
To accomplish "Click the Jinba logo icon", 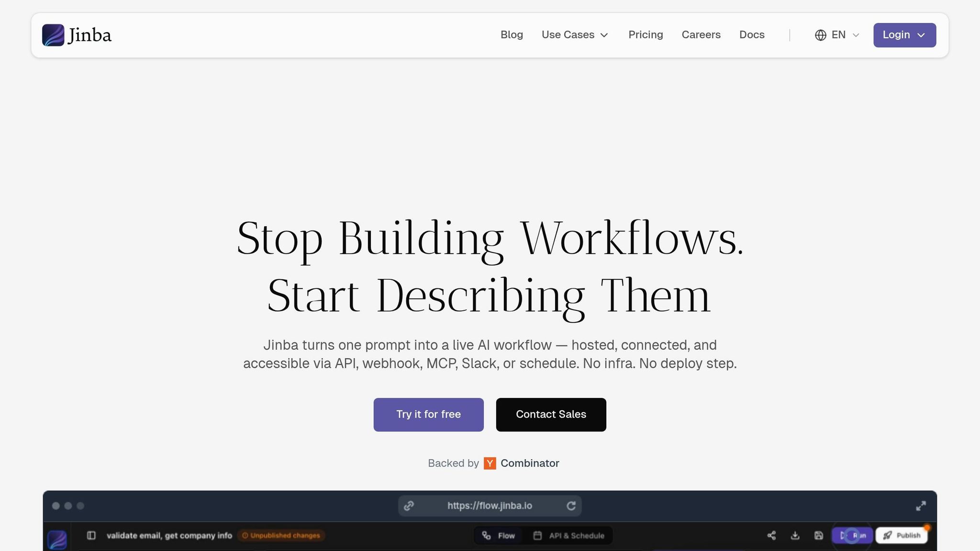I will click(x=53, y=35).
